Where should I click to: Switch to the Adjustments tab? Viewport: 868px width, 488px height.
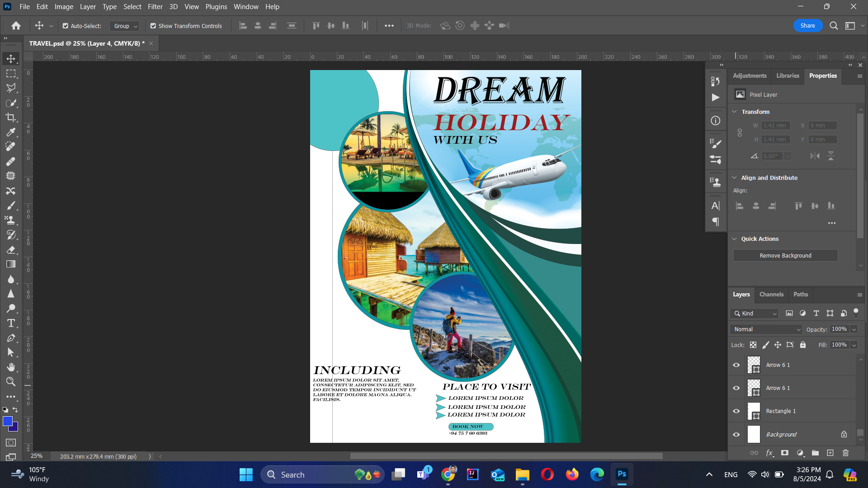(x=750, y=76)
